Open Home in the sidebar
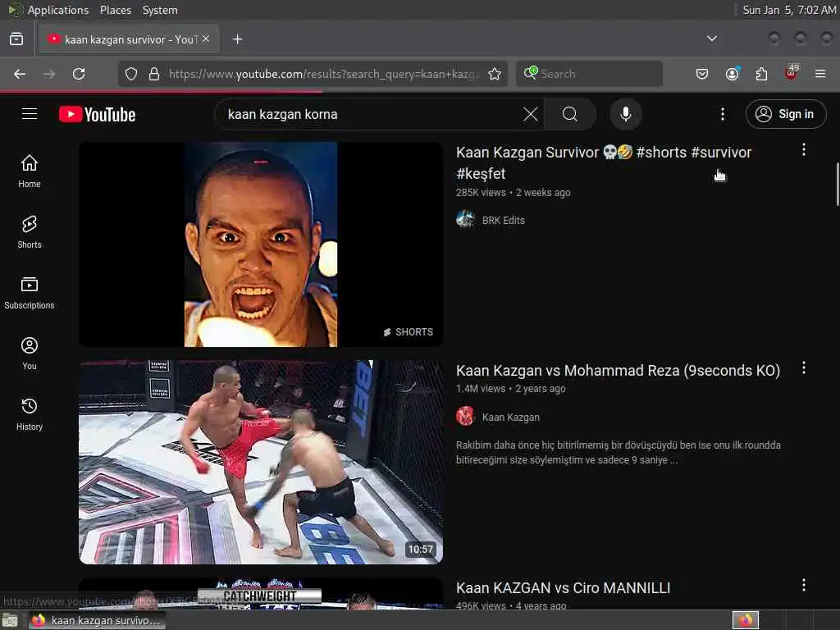This screenshot has height=630, width=840. [30, 171]
